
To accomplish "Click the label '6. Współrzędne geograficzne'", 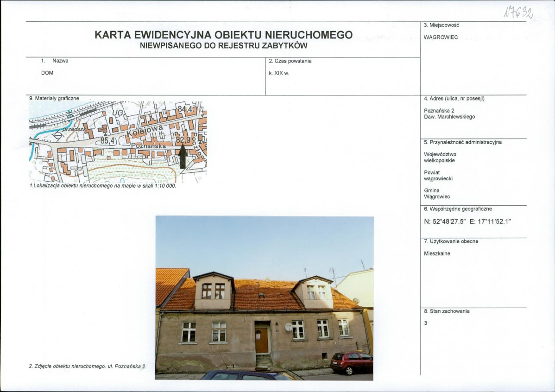I will click(x=458, y=209).
